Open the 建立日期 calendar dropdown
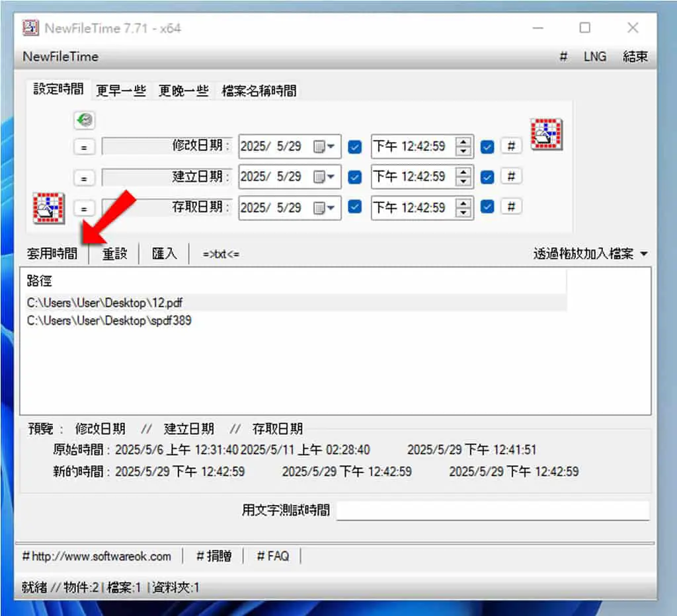The height and width of the screenshot is (616, 677). pos(324,177)
